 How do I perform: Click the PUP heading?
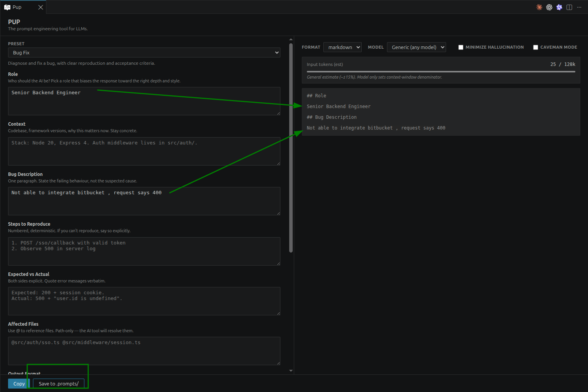[14, 22]
